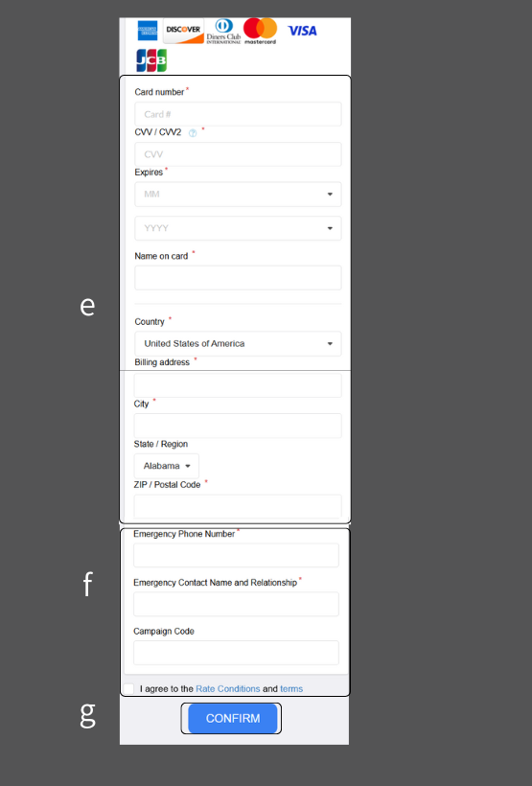Focus the Card number input field
The width and height of the screenshot is (532, 786).
(x=238, y=114)
